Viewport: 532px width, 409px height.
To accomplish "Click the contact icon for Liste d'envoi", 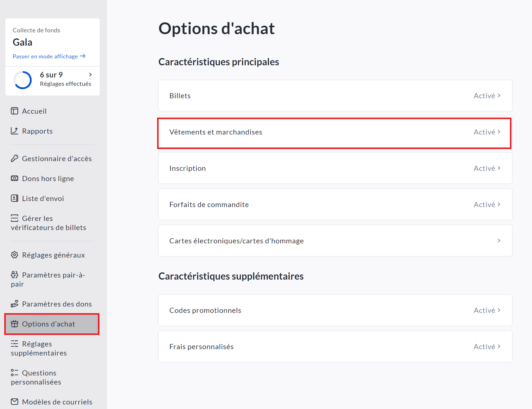I will point(15,198).
